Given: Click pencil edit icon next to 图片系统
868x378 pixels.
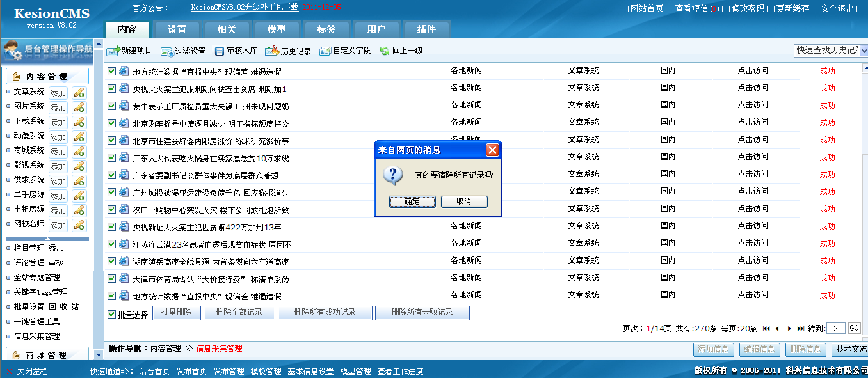Looking at the screenshot, I should [79, 107].
